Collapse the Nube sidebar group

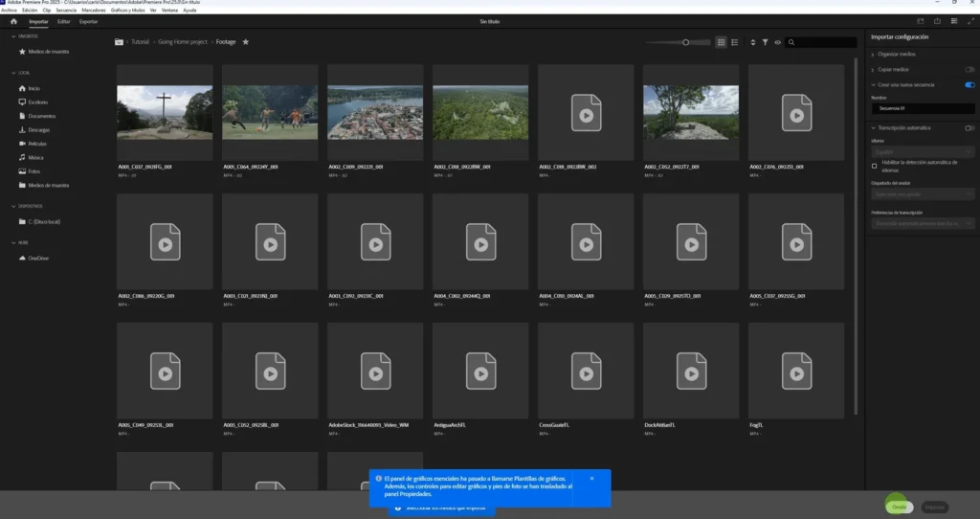click(13, 242)
